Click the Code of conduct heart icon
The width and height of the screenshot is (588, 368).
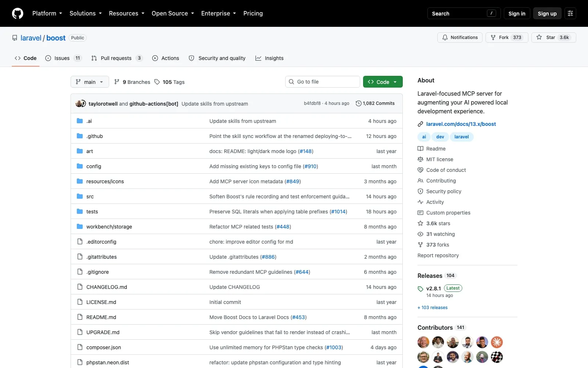pos(420,170)
